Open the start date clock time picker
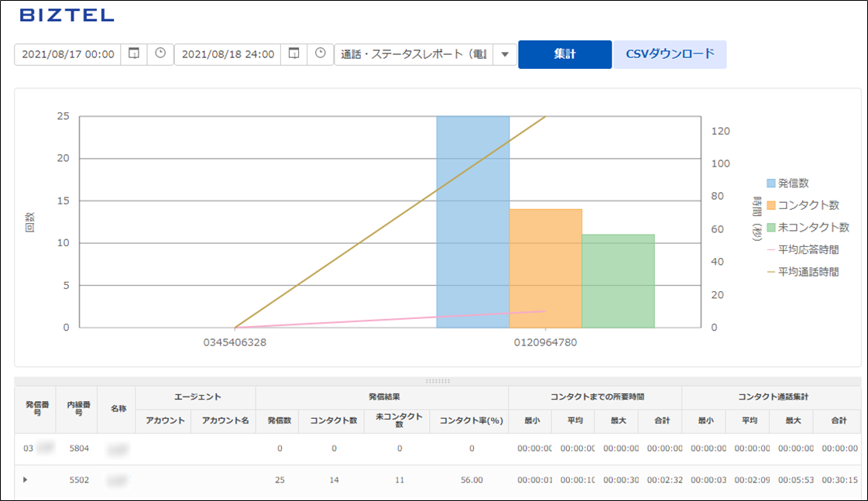 pyautogui.click(x=160, y=54)
